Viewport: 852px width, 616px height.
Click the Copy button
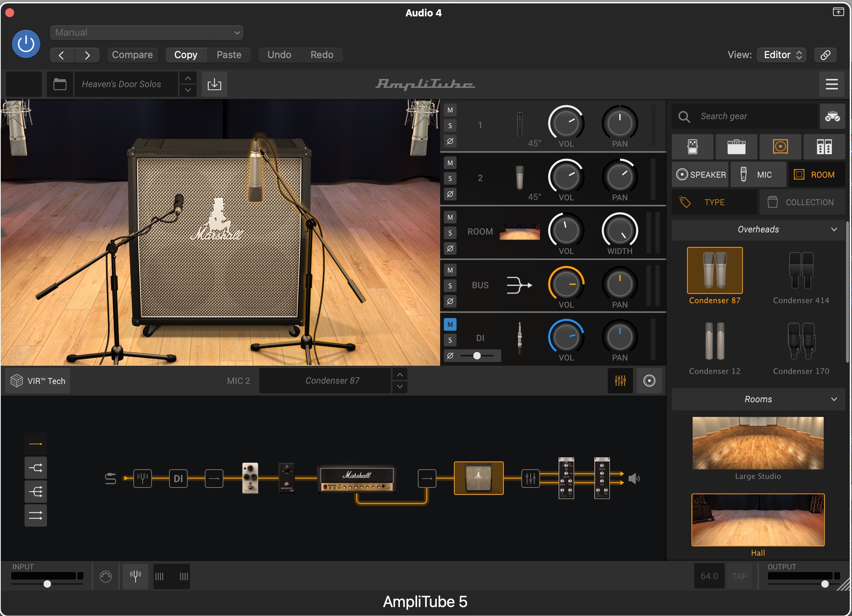[186, 55]
